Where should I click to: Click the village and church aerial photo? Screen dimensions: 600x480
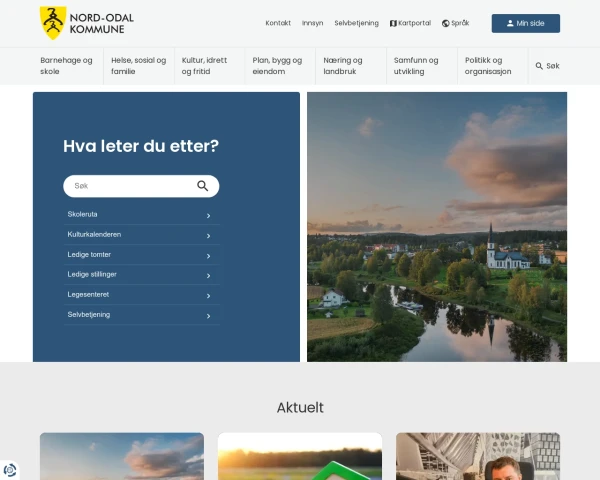click(437, 227)
